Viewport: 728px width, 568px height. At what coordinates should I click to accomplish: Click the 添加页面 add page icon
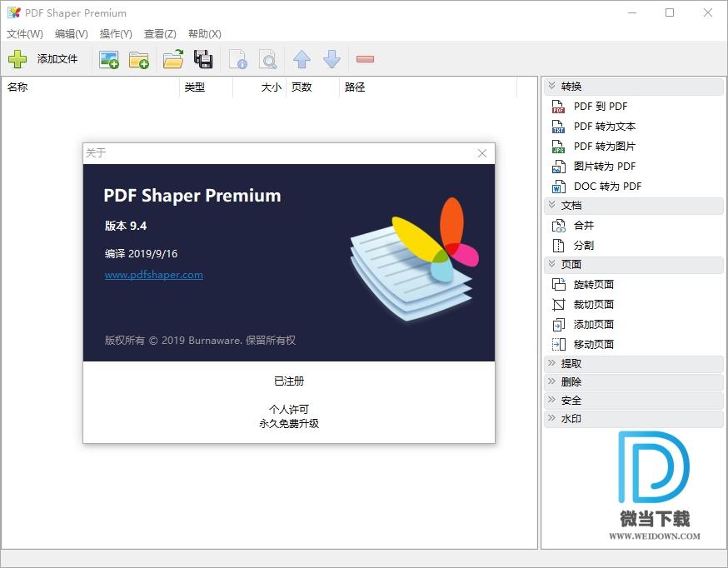tap(559, 324)
